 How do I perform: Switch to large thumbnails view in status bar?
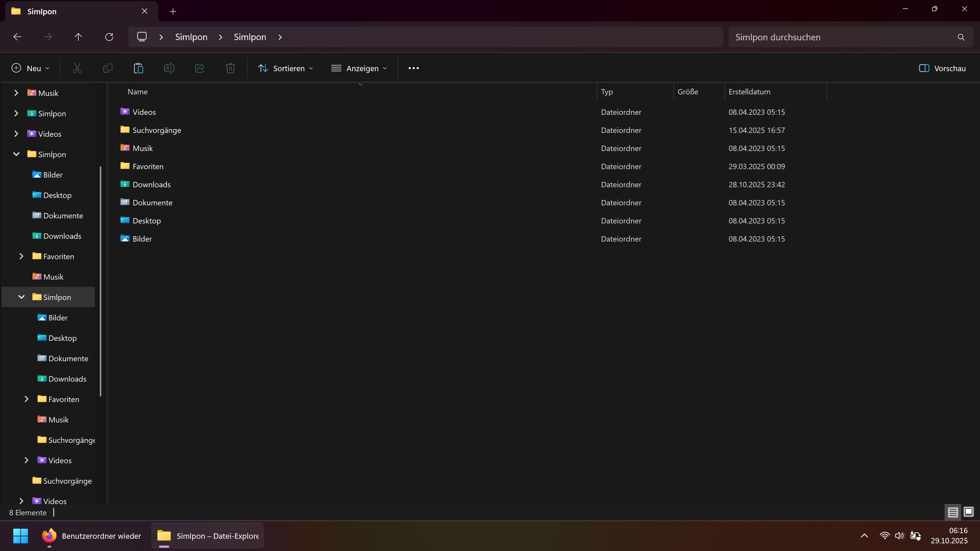tap(969, 512)
